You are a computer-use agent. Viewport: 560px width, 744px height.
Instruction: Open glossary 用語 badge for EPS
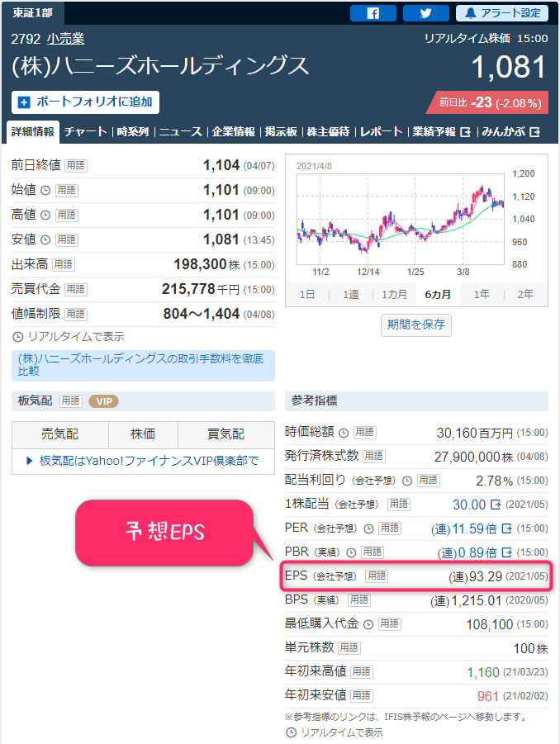coord(377,576)
